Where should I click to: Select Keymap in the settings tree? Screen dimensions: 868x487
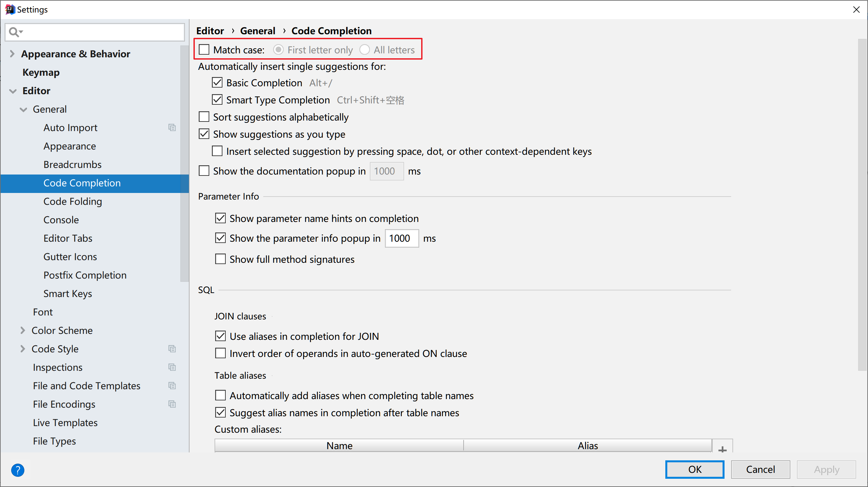pos(41,72)
